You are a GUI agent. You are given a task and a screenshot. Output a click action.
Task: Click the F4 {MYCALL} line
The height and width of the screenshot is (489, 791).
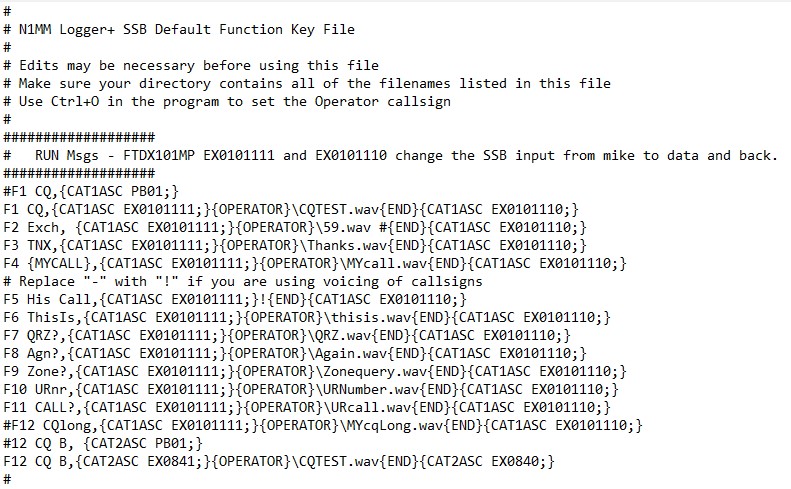click(315, 263)
